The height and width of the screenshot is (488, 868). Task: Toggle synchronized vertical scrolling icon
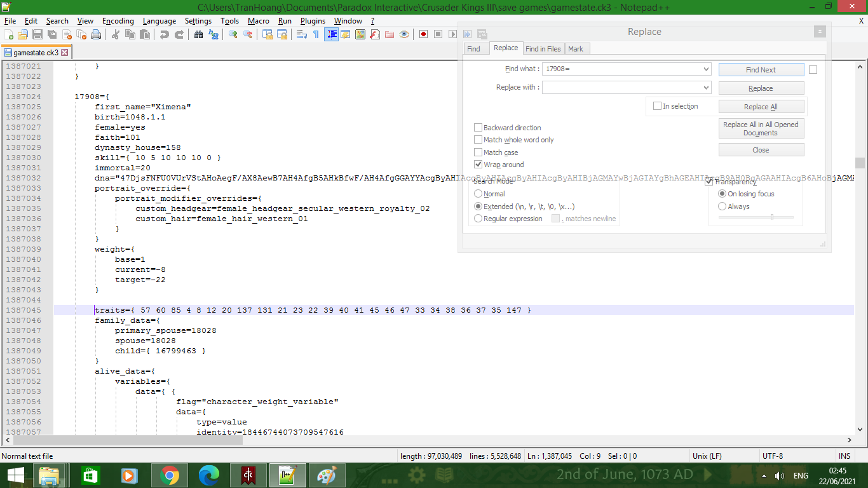pos(268,34)
